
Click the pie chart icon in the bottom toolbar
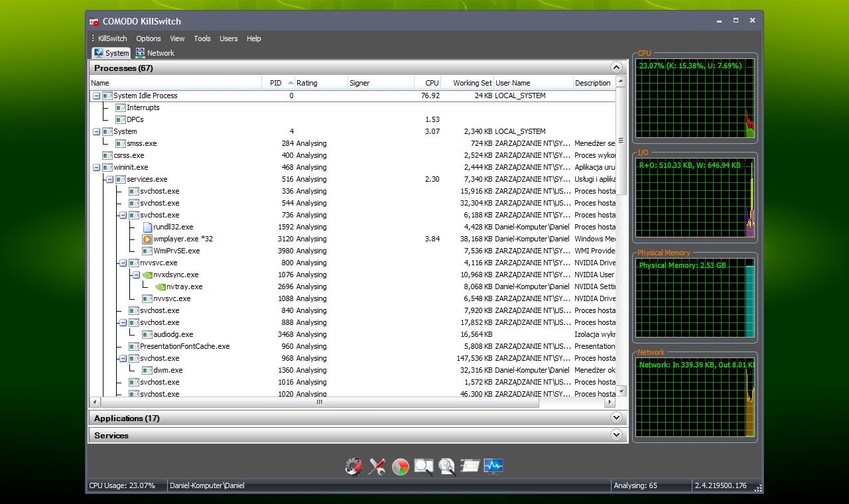tap(401, 467)
